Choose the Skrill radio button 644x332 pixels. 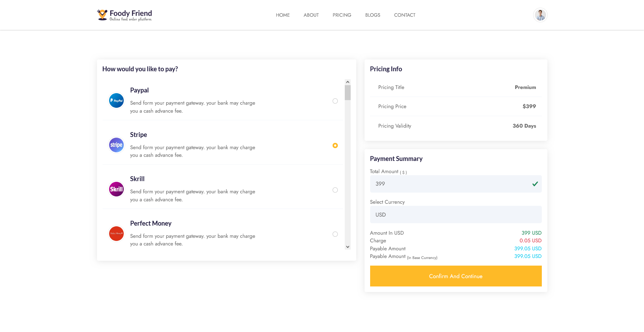tap(335, 190)
